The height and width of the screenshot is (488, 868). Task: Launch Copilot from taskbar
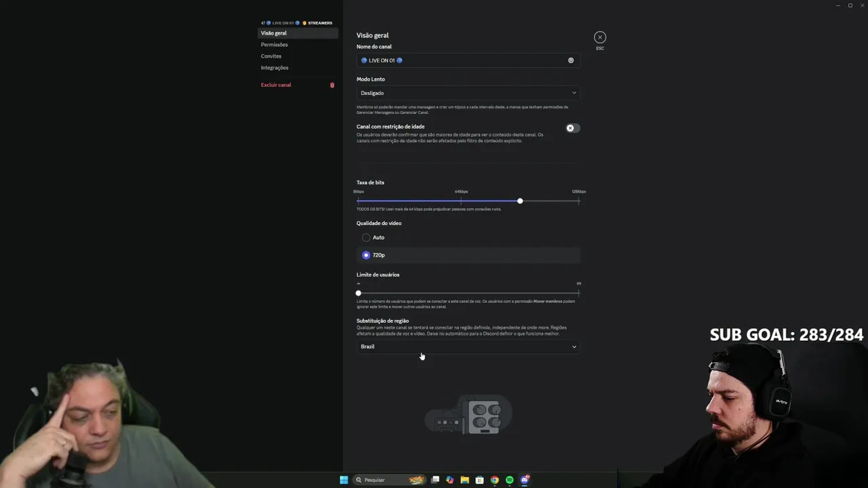click(x=450, y=480)
